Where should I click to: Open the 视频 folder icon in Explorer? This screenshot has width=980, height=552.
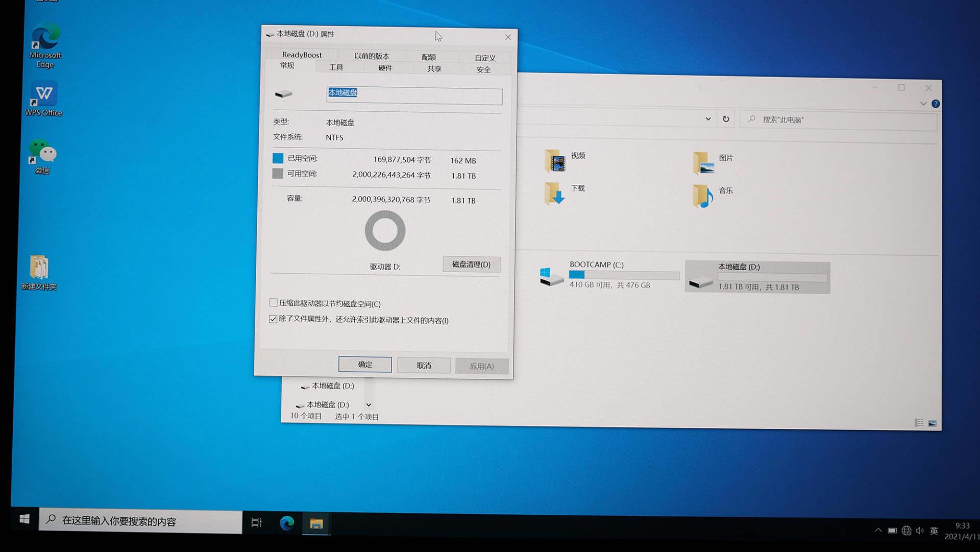point(555,161)
